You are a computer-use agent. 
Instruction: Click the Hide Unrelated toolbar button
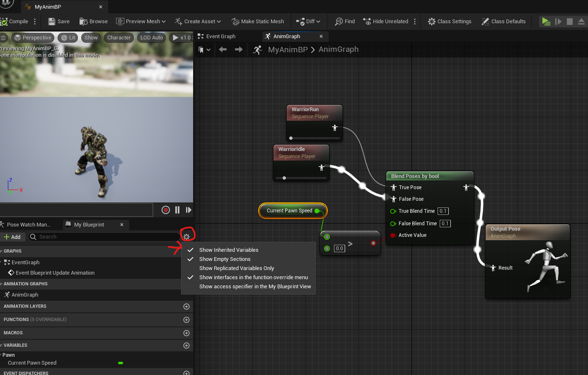click(x=386, y=22)
